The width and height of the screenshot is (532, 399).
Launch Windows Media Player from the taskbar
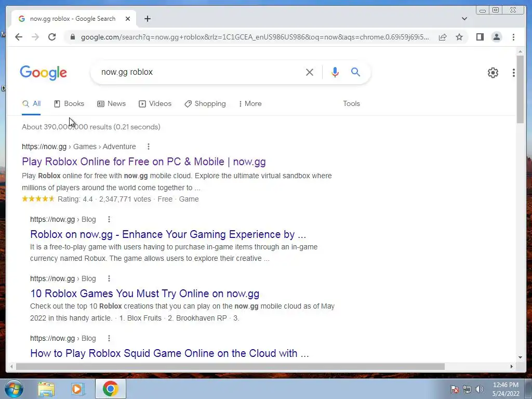point(77,389)
